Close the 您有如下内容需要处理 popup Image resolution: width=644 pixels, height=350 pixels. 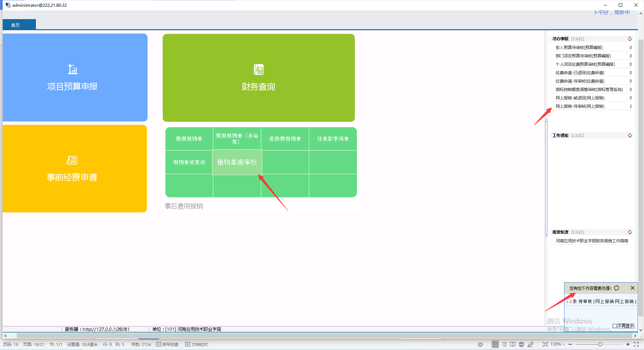[x=632, y=288]
